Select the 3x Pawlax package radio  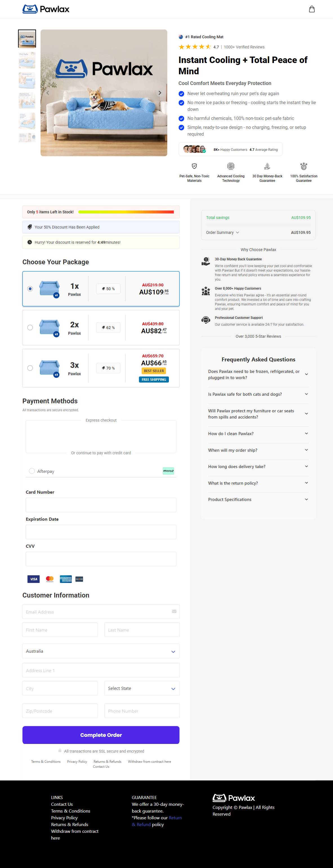tap(30, 368)
